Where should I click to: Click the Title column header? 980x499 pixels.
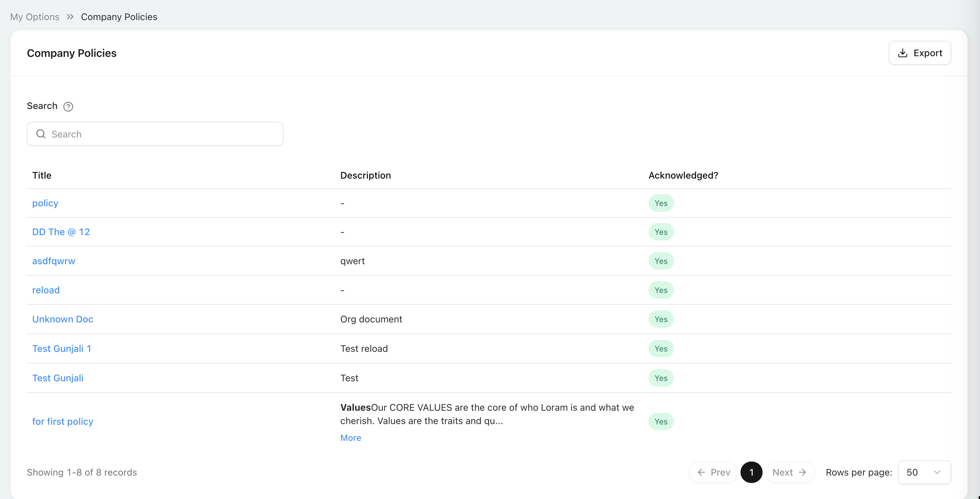[42, 175]
